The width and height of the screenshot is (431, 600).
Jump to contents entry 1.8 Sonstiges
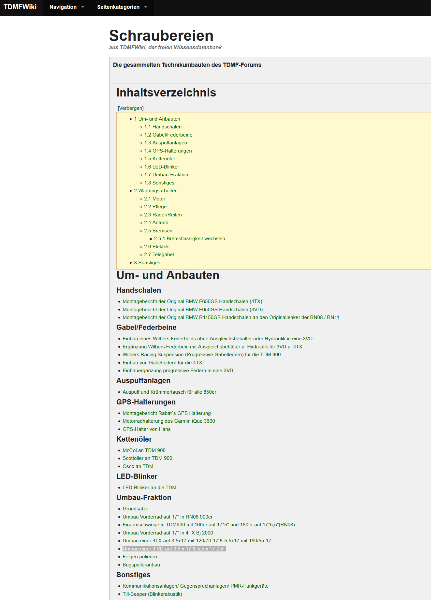[x=159, y=183]
